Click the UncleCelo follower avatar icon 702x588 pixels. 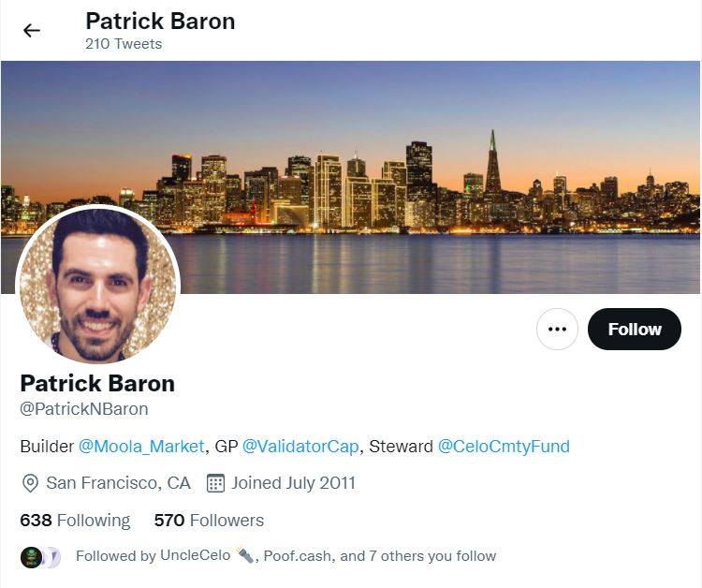pyautogui.click(x=31, y=557)
